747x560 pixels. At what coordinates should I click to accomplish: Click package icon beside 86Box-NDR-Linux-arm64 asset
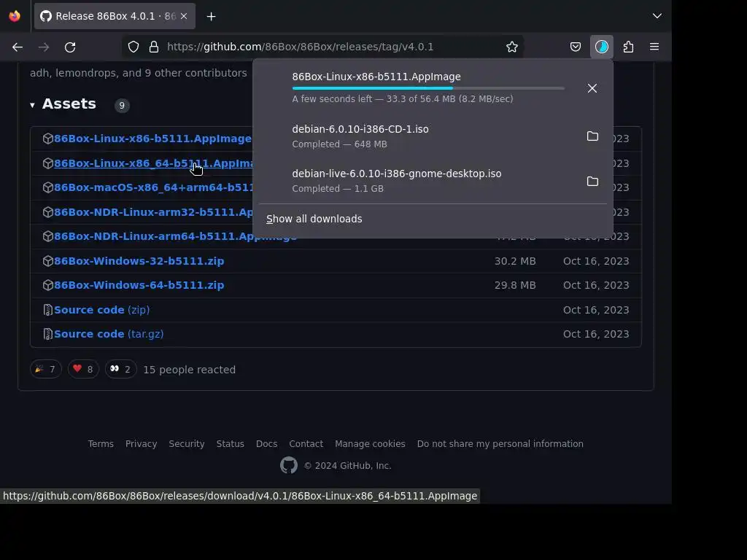click(x=47, y=237)
